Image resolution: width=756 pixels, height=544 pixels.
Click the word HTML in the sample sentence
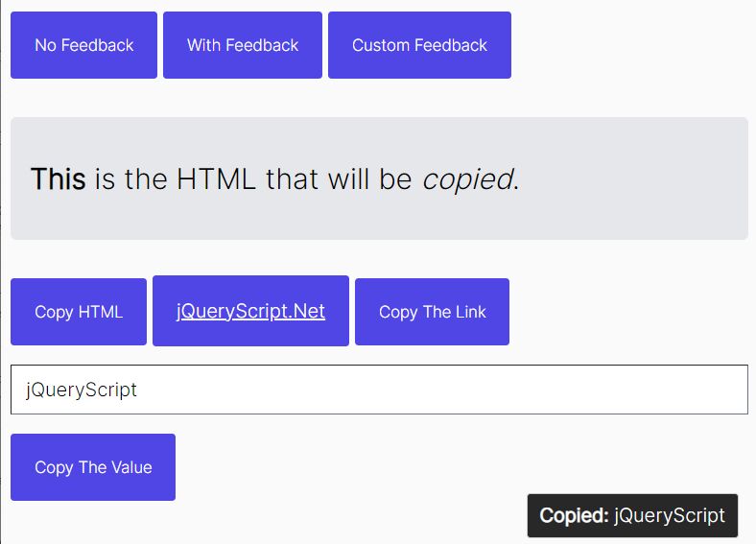[216, 178]
